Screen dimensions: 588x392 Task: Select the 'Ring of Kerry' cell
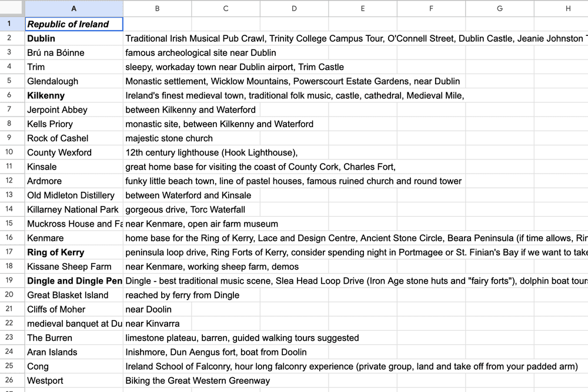pyautogui.click(x=74, y=253)
